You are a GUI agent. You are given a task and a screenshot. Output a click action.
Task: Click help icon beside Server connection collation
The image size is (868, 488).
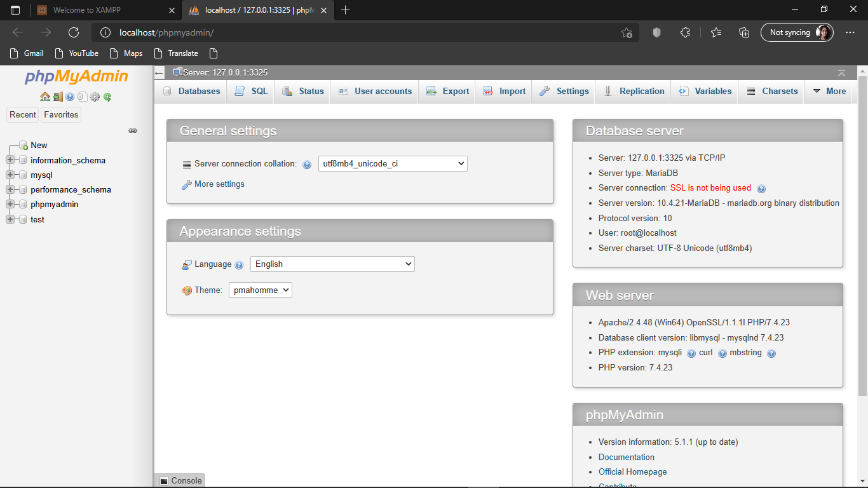[307, 165]
